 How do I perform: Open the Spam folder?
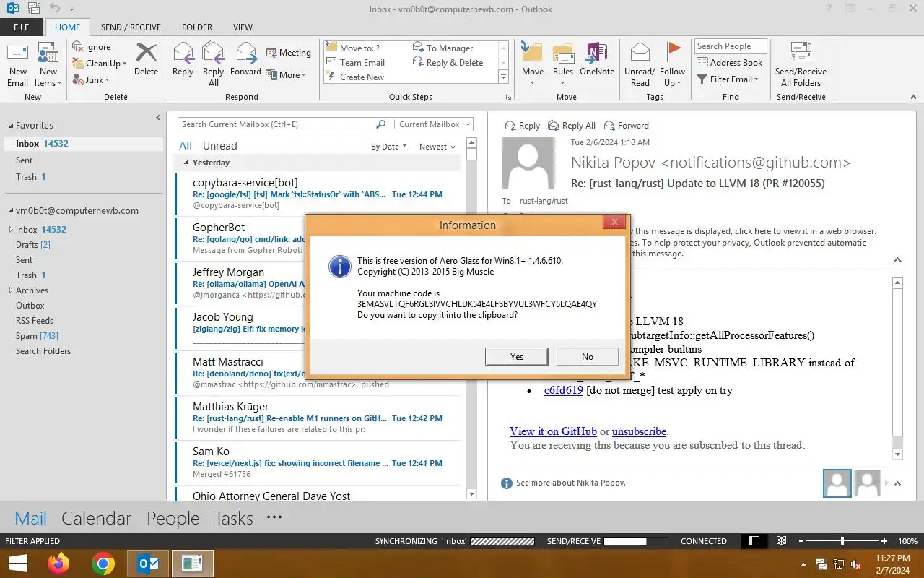(37, 336)
